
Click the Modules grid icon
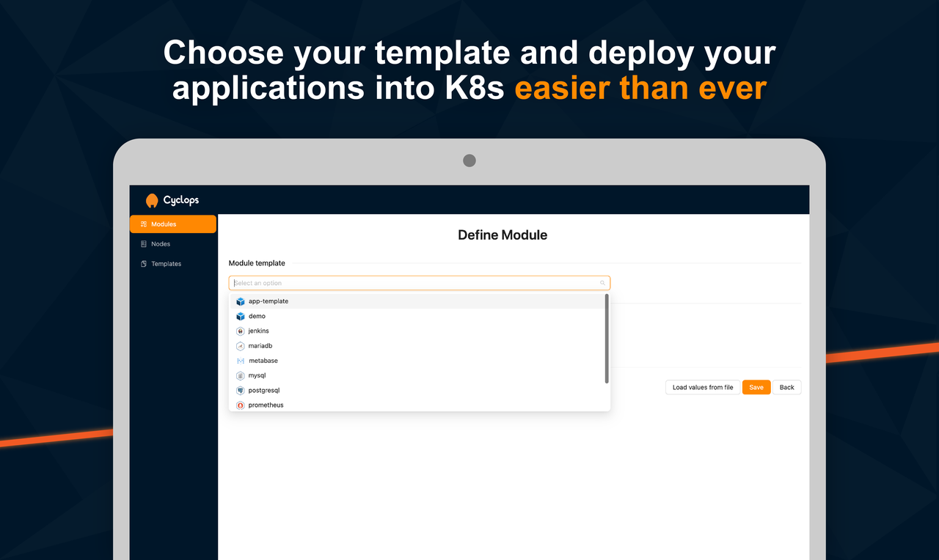144,224
